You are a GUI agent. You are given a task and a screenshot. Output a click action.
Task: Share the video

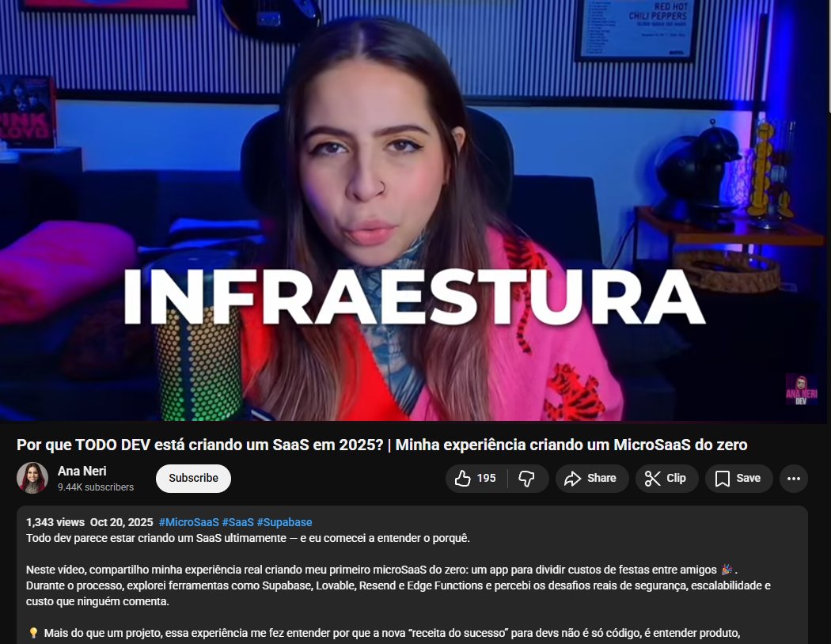point(592,478)
